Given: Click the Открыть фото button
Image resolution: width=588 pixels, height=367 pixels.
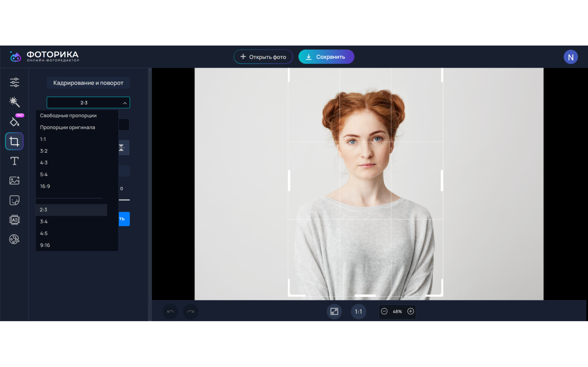Looking at the screenshot, I should pos(263,57).
